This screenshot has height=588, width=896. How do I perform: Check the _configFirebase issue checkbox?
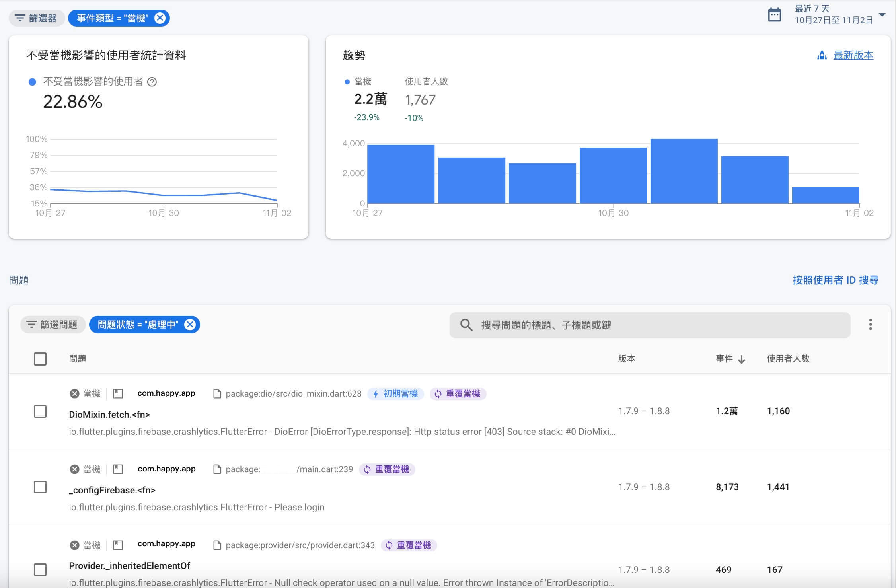(40, 487)
